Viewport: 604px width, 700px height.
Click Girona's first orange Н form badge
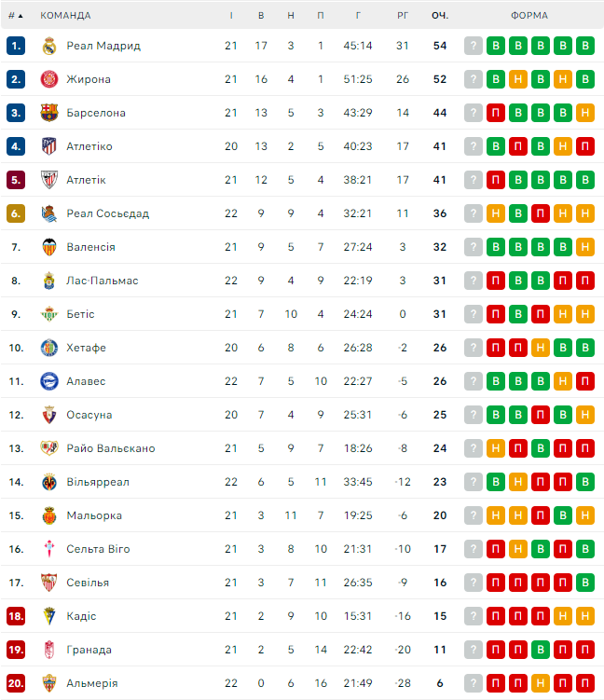coord(518,79)
